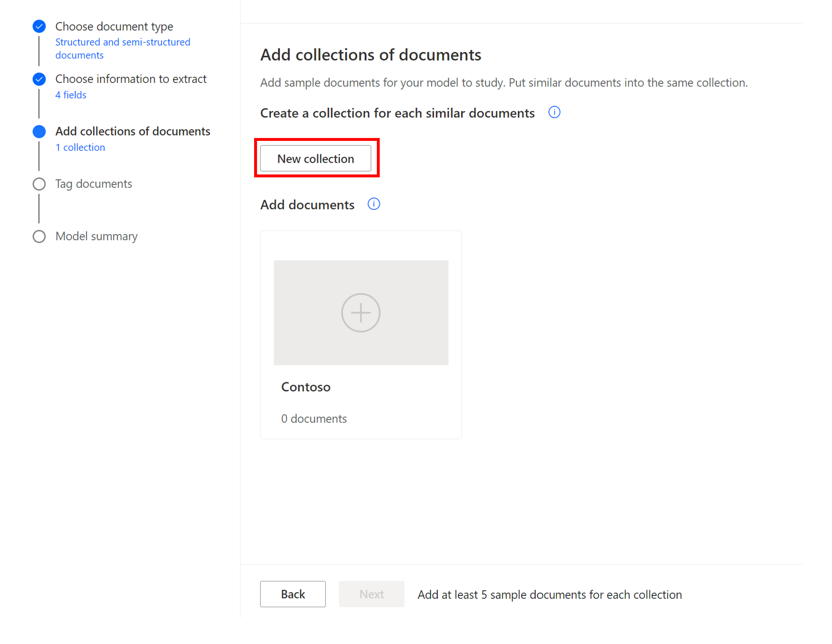Click the checkmark icon for Choose document type
Screen dimensions: 832x644
tap(39, 27)
